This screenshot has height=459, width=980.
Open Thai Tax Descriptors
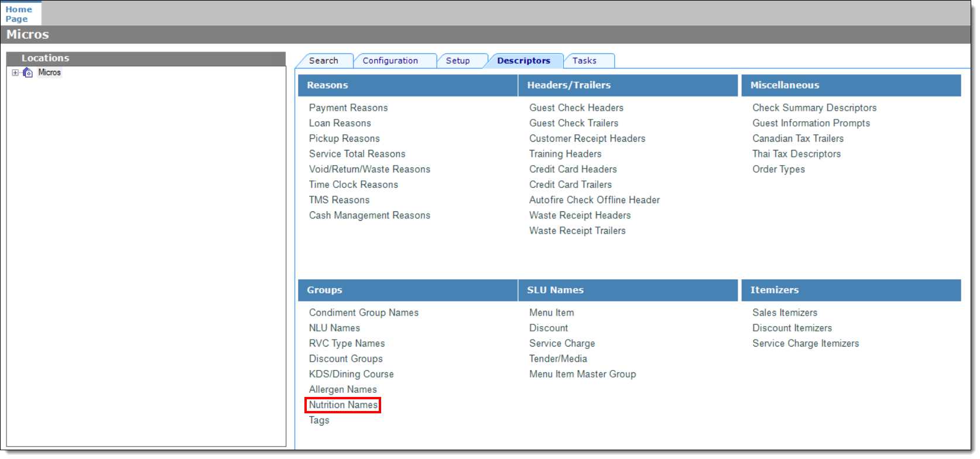[x=797, y=153]
